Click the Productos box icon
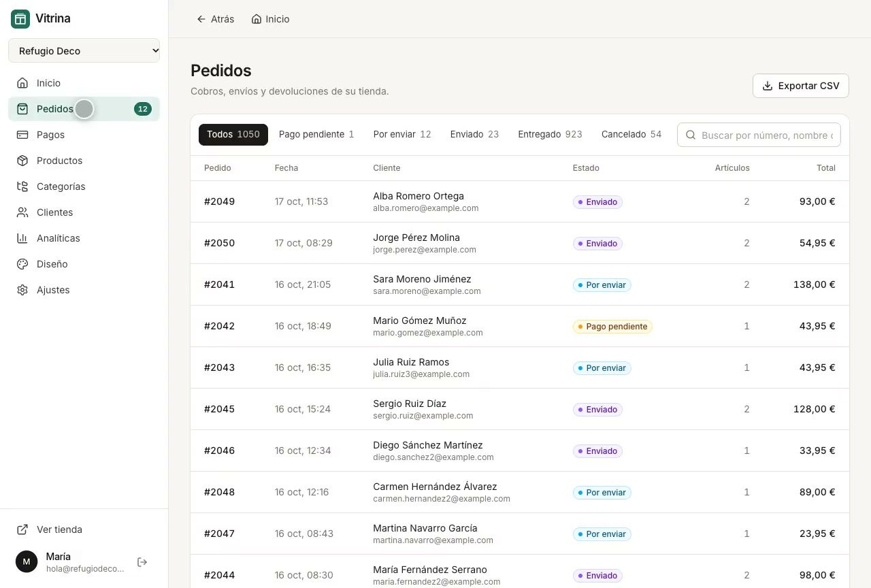Screen dimensions: 871x588 pos(22,161)
